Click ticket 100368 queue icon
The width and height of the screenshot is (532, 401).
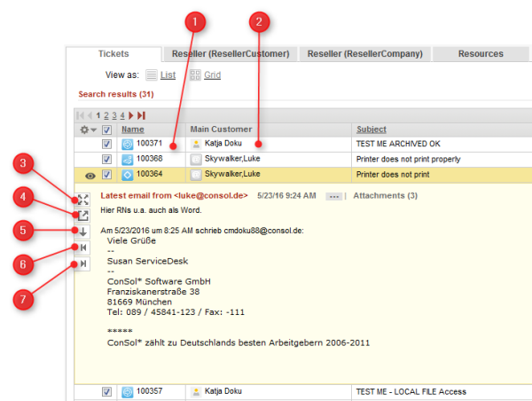(127, 159)
